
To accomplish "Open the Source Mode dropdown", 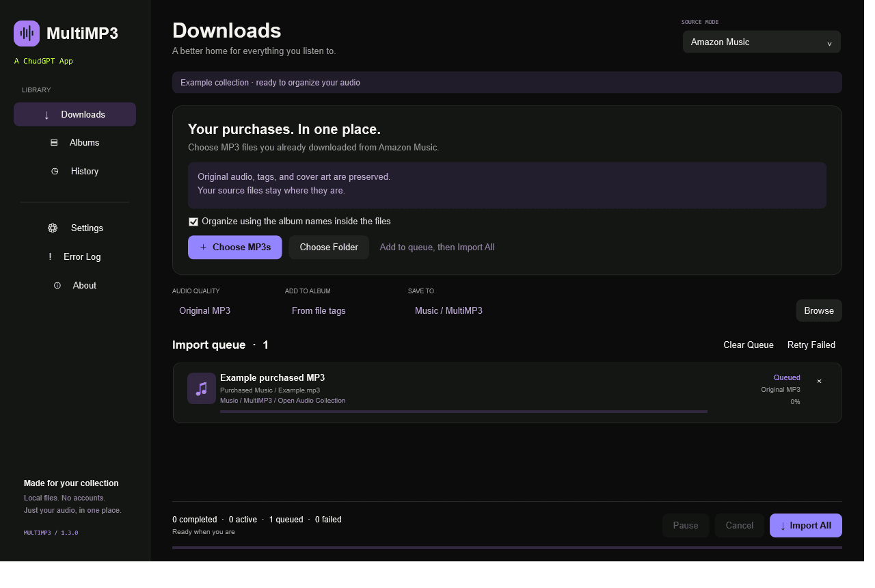I will 762,42.
